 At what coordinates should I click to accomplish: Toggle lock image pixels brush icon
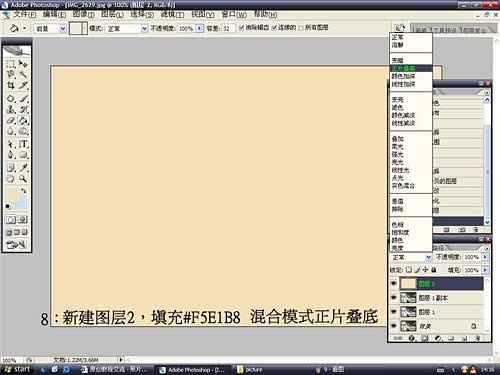click(x=417, y=270)
